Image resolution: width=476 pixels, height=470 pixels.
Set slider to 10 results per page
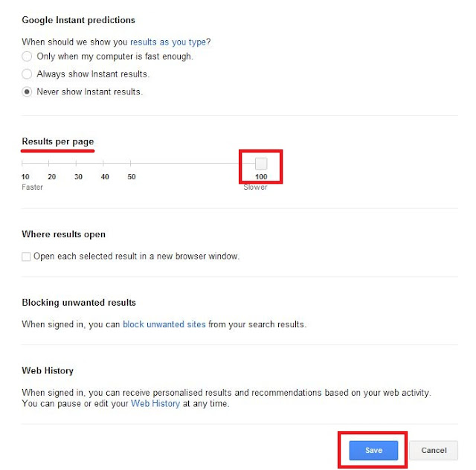pyautogui.click(x=23, y=164)
